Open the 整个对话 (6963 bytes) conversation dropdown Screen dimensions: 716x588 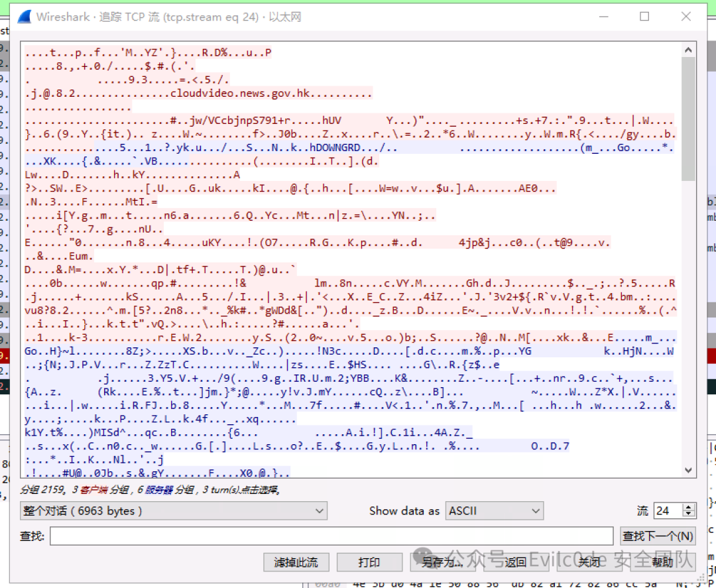tap(174, 510)
